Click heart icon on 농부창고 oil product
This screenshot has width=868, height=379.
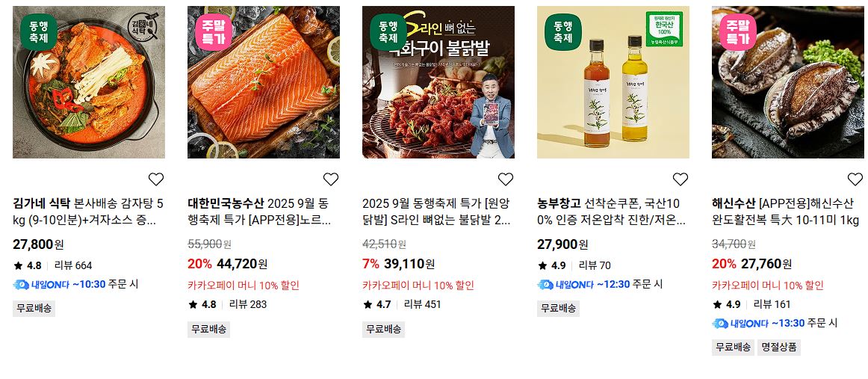click(x=680, y=179)
